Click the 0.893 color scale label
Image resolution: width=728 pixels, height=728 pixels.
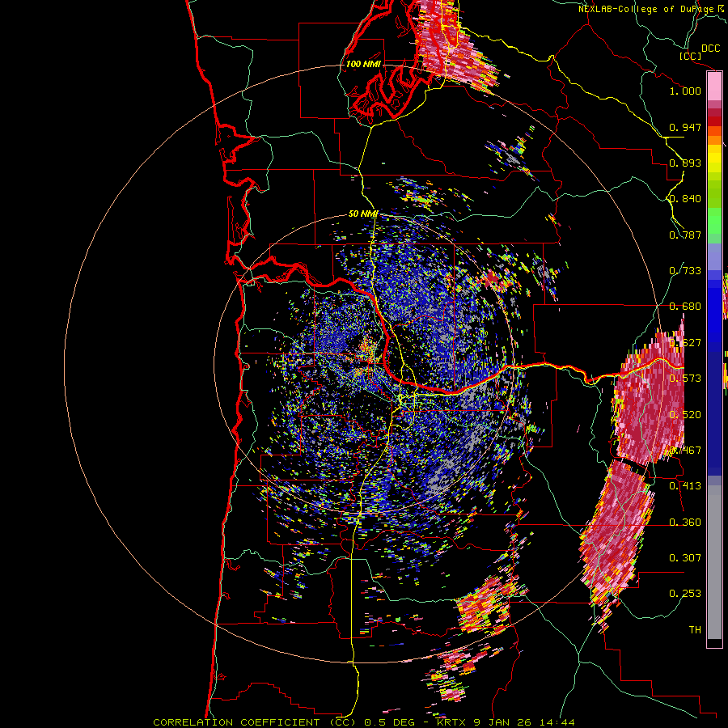pos(685,163)
